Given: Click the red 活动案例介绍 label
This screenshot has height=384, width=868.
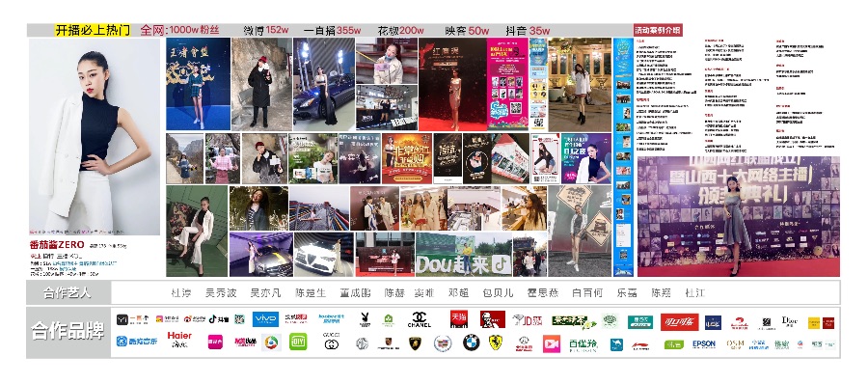Looking at the screenshot, I should tap(658, 30).
